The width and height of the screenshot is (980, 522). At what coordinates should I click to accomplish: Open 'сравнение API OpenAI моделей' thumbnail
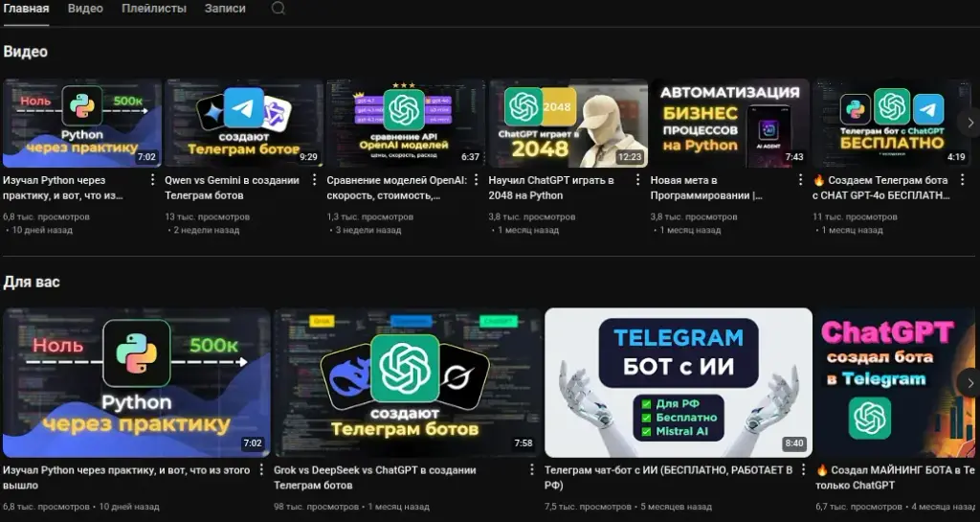click(406, 124)
